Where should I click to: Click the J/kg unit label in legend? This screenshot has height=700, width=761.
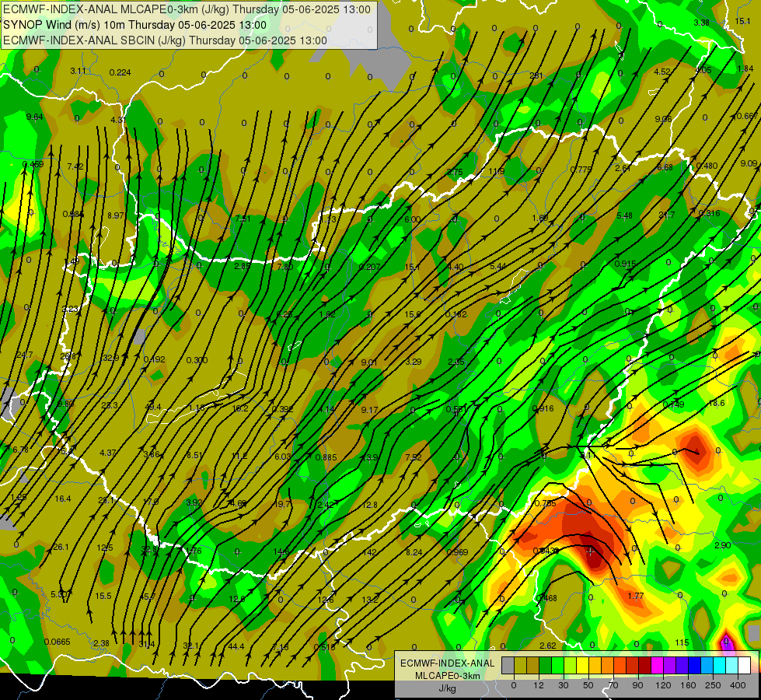[x=448, y=688]
